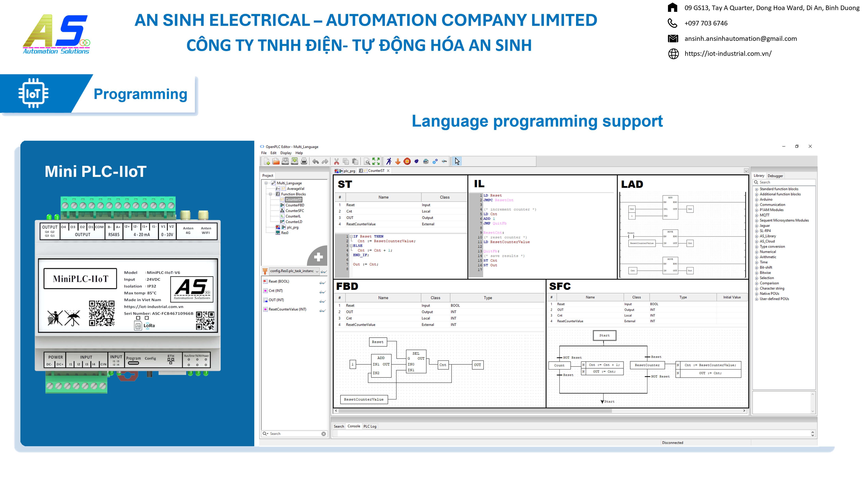Screen dimensions: 868x488
Task: Expand the Arduino library node
Action: click(x=757, y=200)
